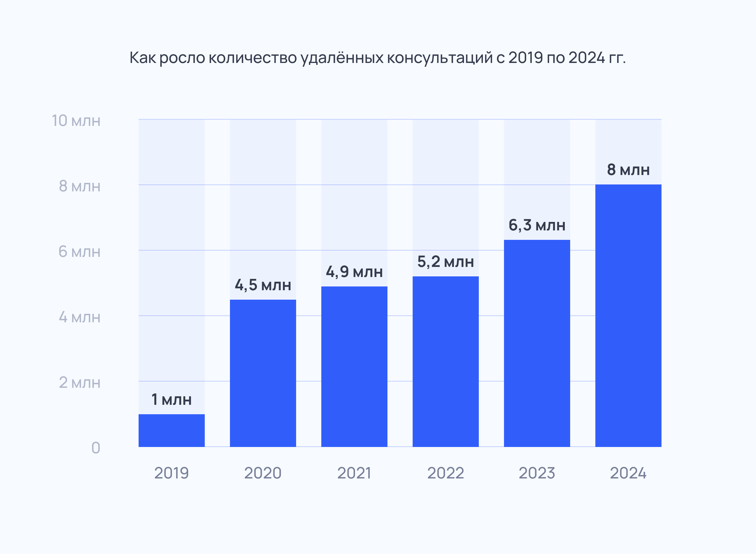
Task: Click the '2 млн' y-axis label
Action: [x=79, y=382]
